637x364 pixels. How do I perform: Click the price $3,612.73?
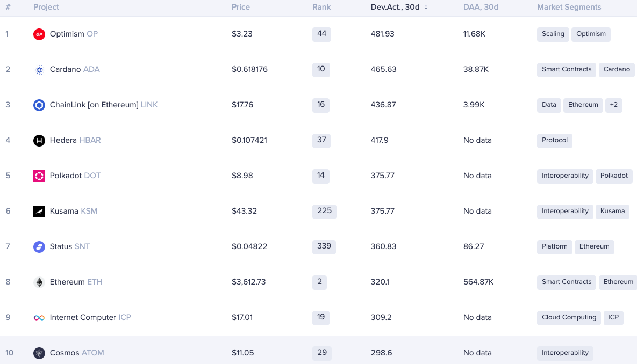249,282
